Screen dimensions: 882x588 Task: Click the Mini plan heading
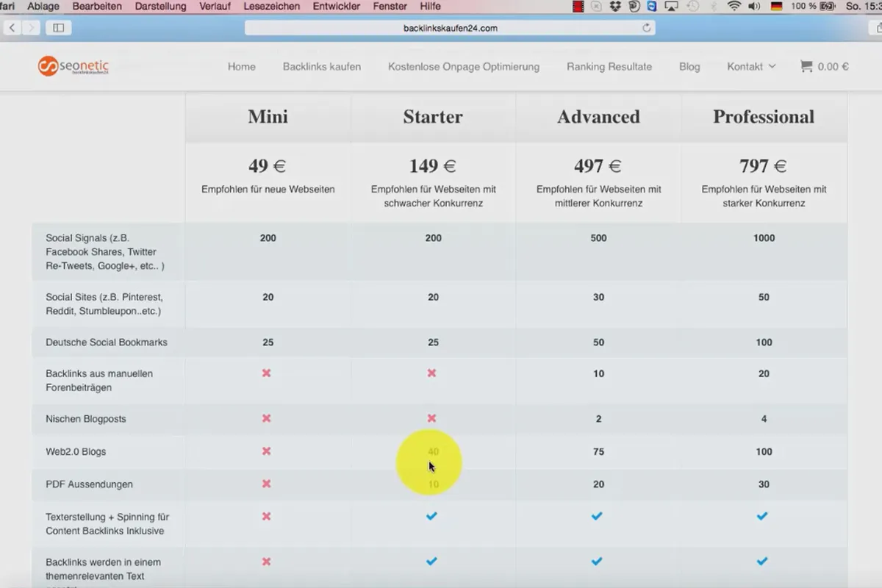point(268,117)
